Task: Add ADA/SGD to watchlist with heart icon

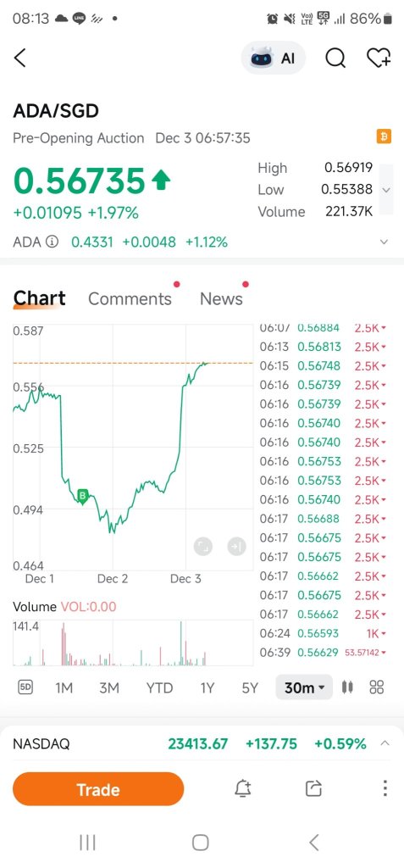Action: [x=379, y=58]
